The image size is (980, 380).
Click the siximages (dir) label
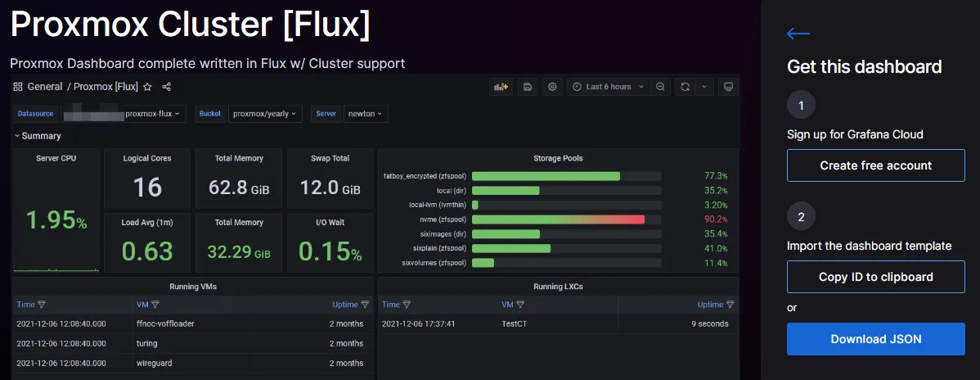443,234
